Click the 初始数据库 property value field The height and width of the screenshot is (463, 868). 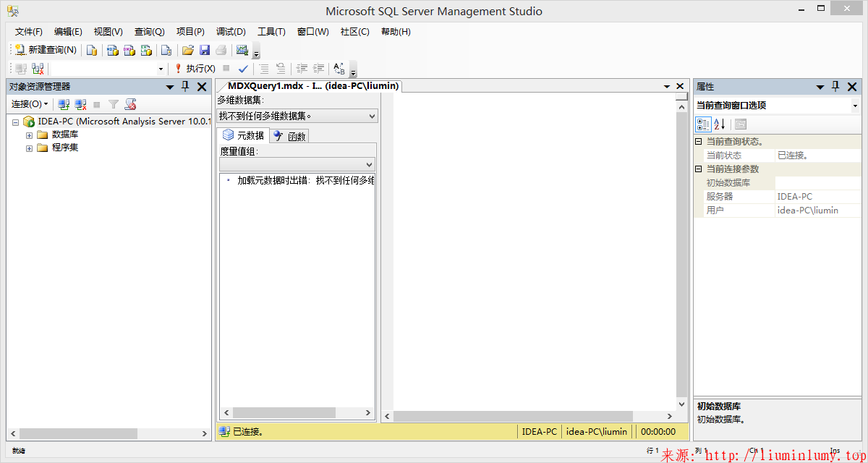pyautogui.click(x=818, y=183)
